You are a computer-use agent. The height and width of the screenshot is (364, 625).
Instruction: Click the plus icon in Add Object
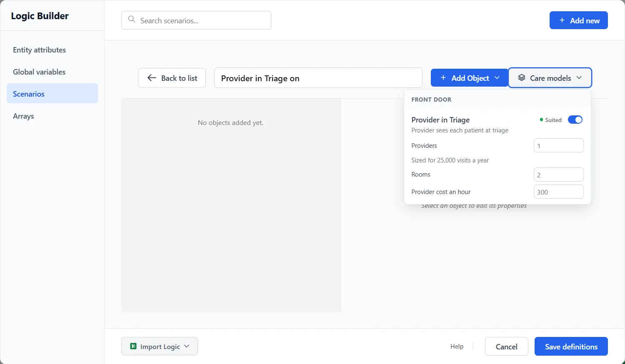point(443,78)
